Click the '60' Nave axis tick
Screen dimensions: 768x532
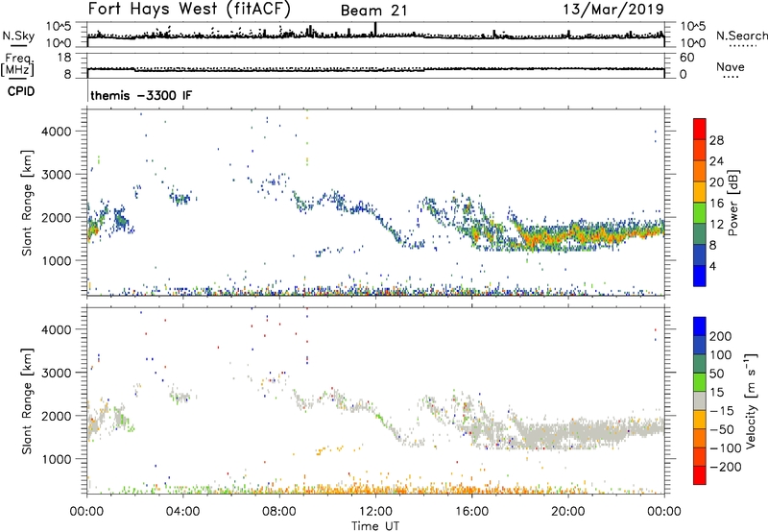pyautogui.click(x=686, y=58)
